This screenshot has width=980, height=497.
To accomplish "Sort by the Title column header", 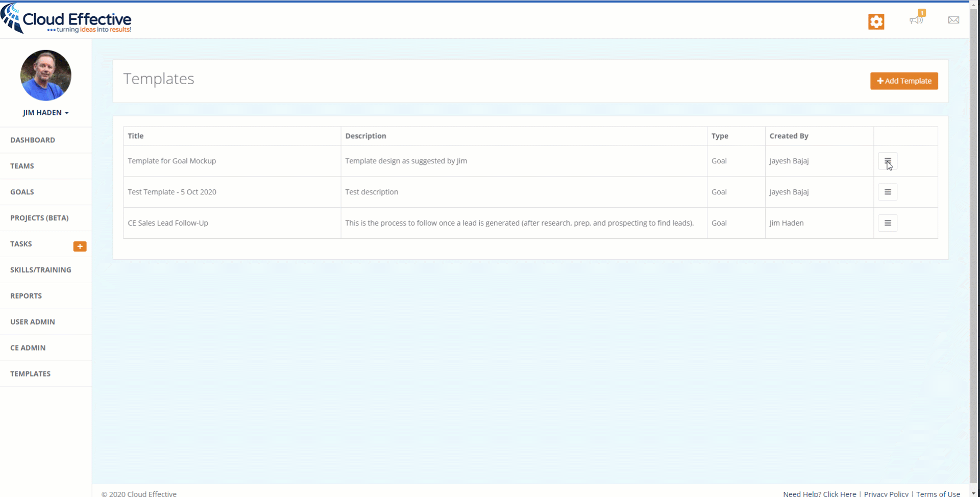I will coord(135,136).
